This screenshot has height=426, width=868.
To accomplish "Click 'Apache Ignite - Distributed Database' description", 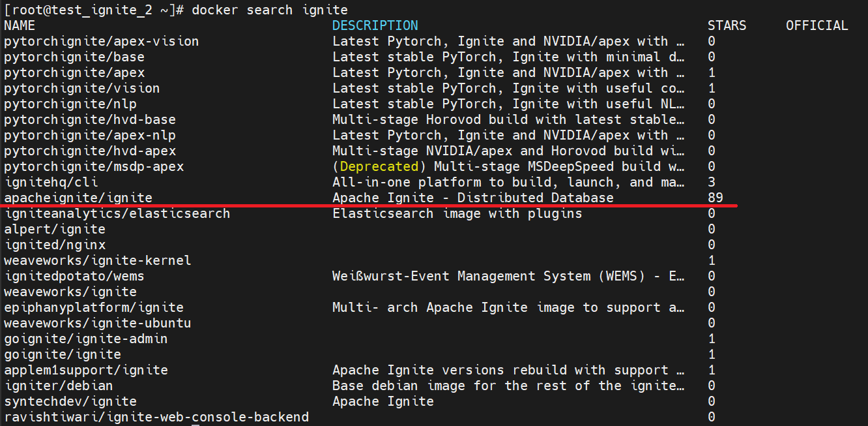I will (473, 198).
